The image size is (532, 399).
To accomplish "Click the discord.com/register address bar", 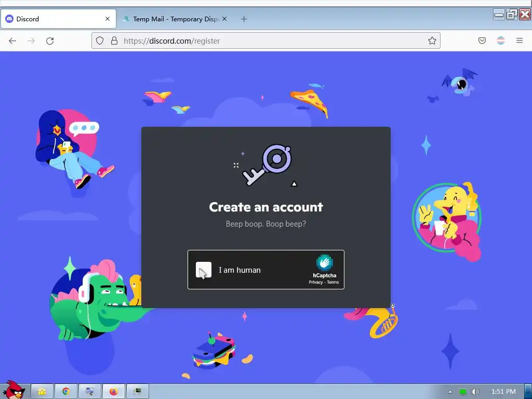I will tap(266, 41).
